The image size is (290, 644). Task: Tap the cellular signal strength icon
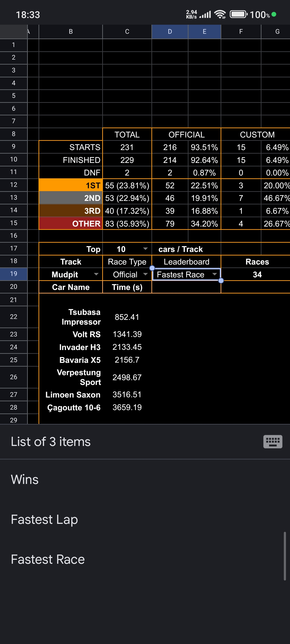tap(205, 14)
